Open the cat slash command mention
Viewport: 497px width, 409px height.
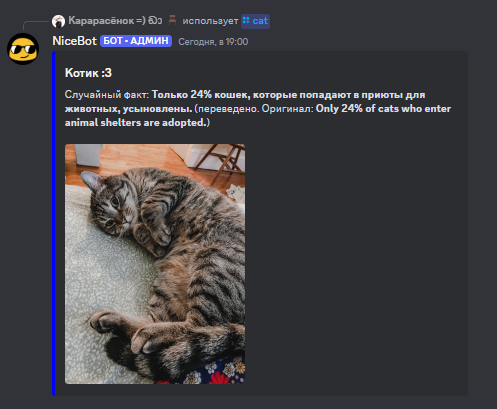255,21
